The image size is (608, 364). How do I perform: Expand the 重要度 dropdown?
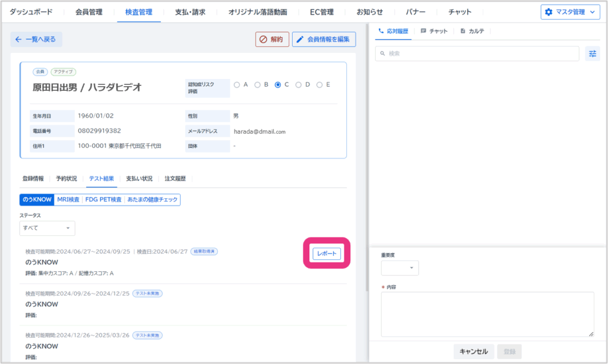coord(400,268)
